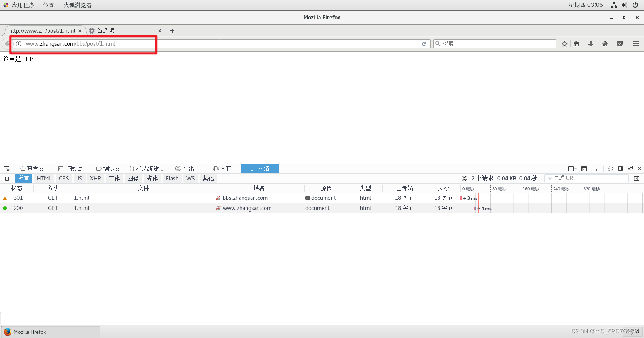The height and width of the screenshot is (338, 644).
Task: Select the 所有 network filter
Action: coord(23,179)
